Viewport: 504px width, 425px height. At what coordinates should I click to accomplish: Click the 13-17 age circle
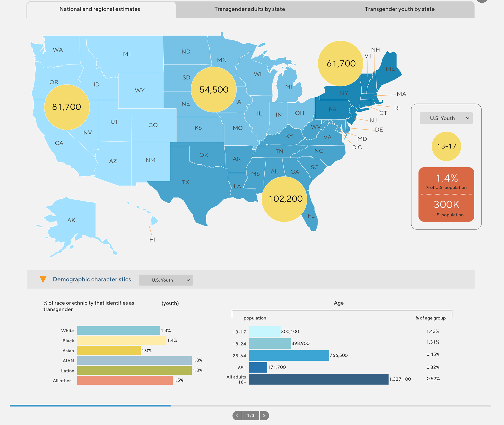(446, 146)
